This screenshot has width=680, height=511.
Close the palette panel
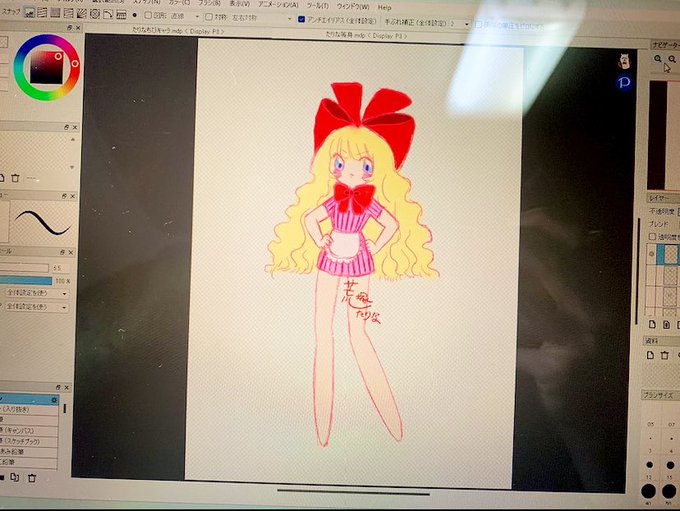coord(75,128)
